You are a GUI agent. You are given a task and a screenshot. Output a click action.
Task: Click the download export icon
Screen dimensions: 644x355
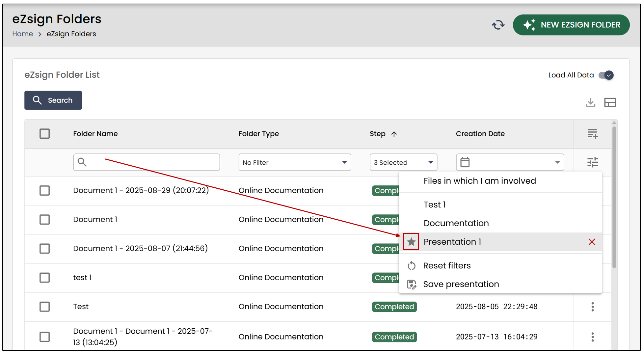[x=591, y=102]
